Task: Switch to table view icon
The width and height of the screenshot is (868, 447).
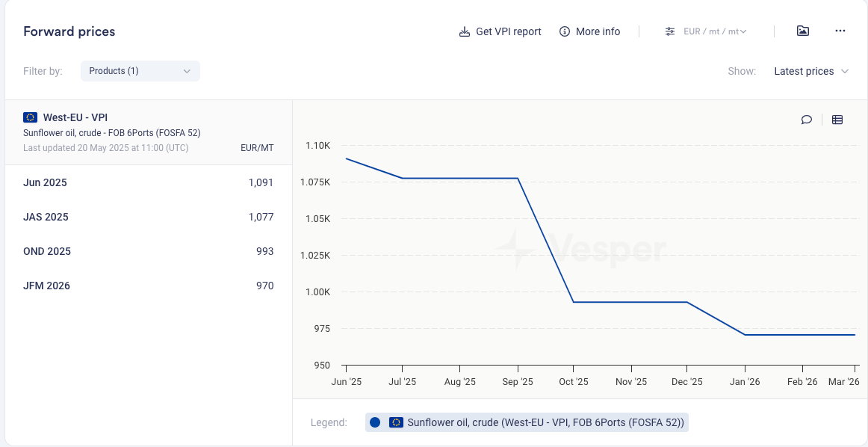Action: coord(837,120)
